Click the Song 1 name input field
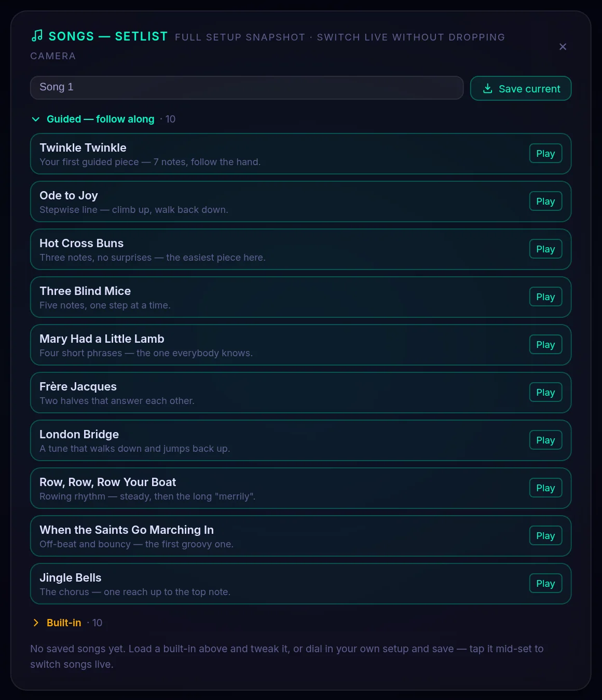The image size is (602, 700). pos(247,87)
